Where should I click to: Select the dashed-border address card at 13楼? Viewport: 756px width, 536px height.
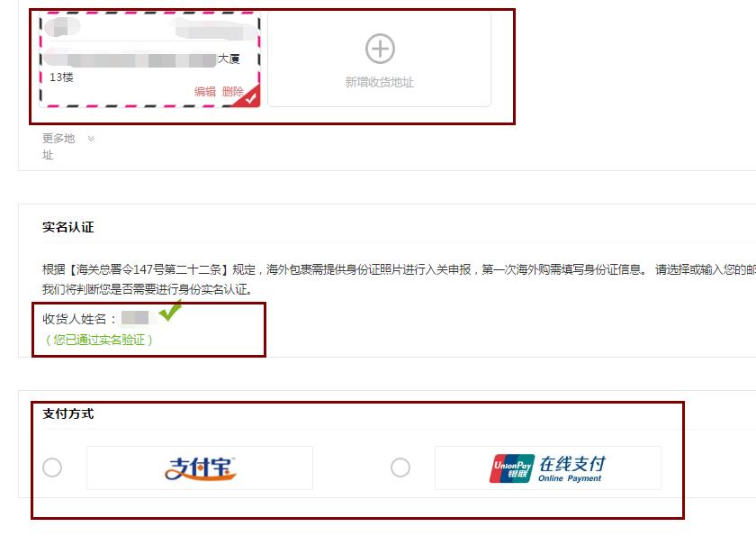[x=149, y=59]
